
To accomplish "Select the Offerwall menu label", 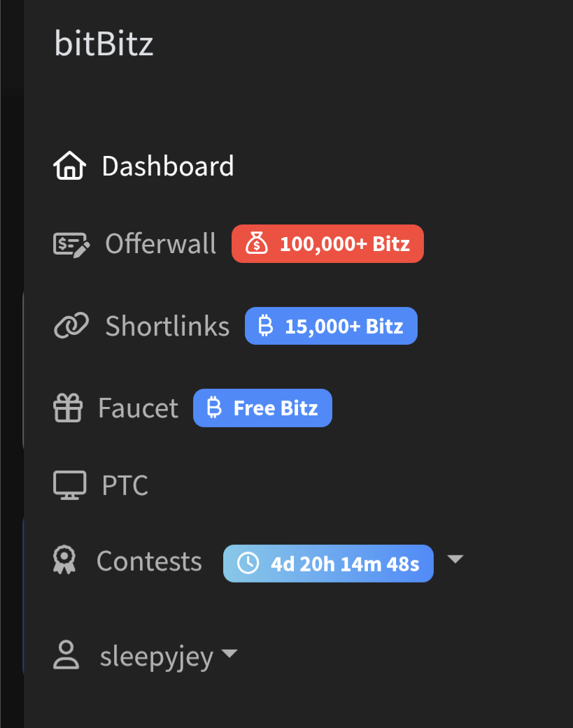I will click(161, 243).
